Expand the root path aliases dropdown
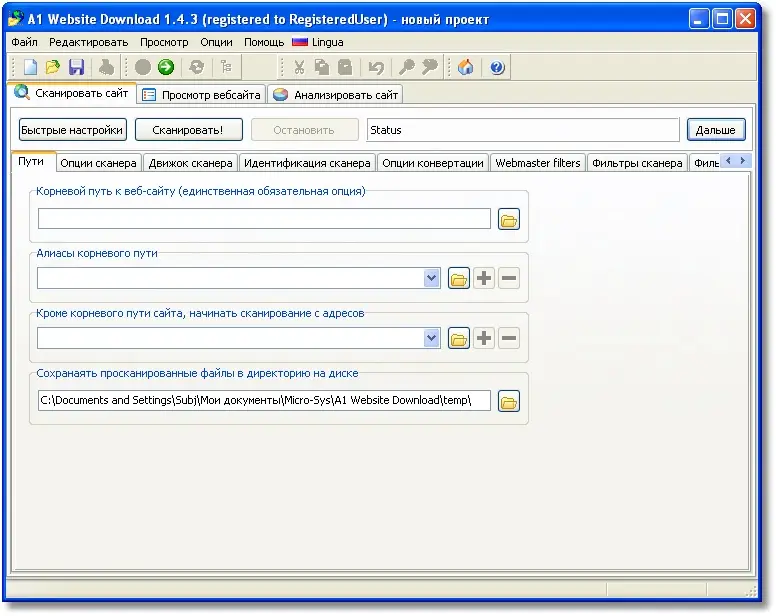 432,279
